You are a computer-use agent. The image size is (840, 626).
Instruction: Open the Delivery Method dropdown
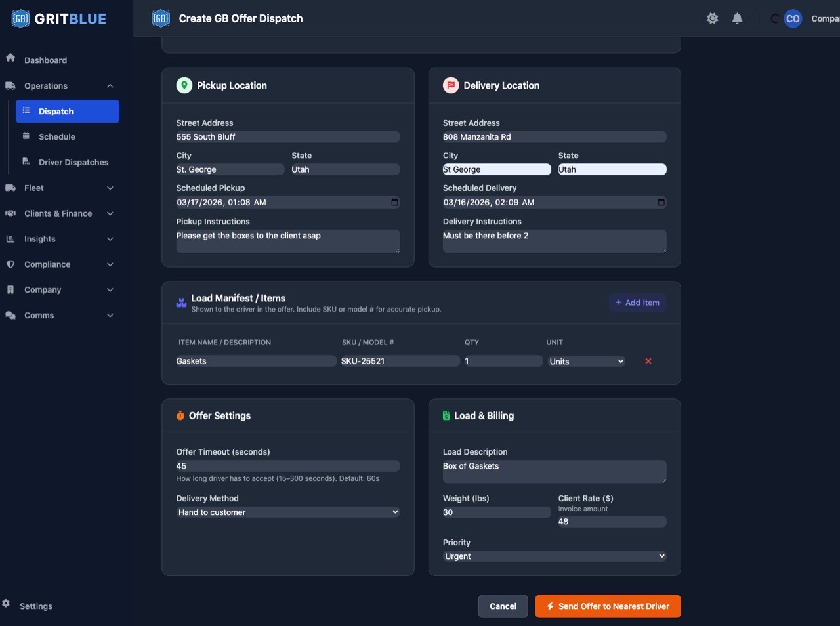[288, 512]
